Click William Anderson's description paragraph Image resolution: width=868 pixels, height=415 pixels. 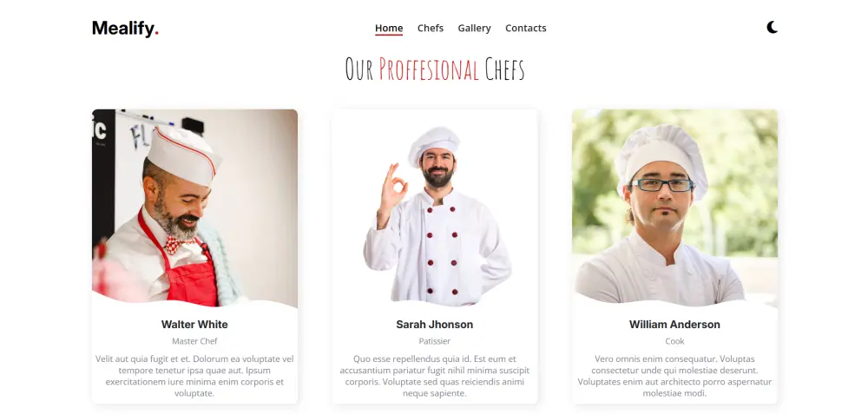674,376
